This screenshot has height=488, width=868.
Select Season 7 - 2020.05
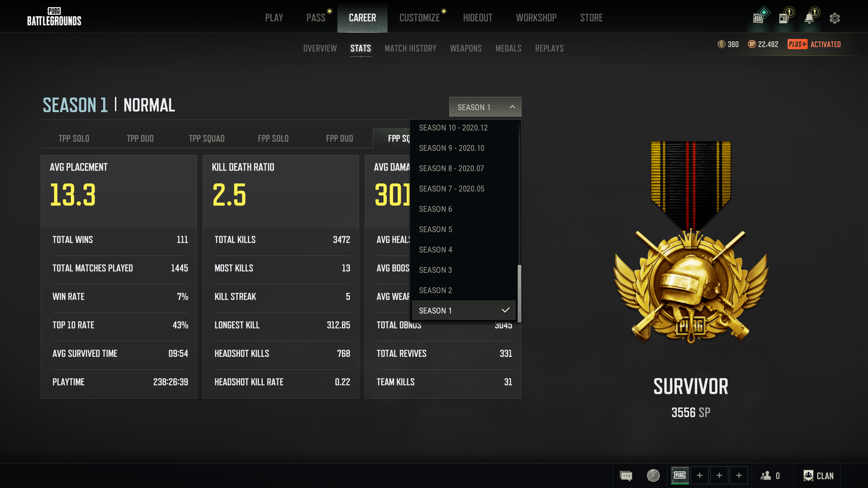pyautogui.click(x=464, y=189)
